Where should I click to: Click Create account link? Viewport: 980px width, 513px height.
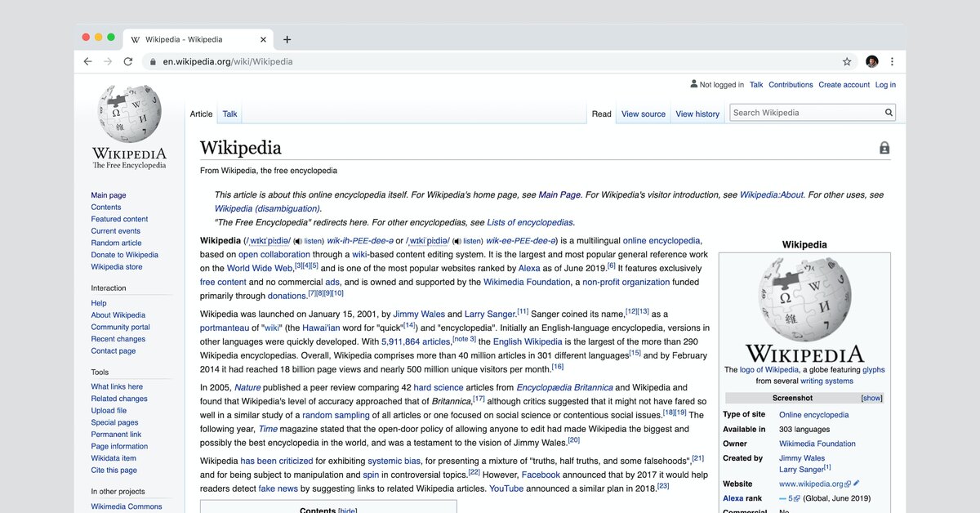(844, 85)
